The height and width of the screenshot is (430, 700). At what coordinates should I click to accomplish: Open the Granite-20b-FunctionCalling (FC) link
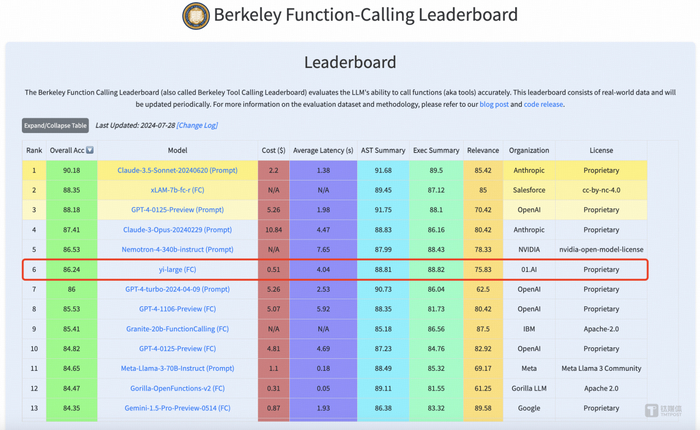(x=177, y=329)
